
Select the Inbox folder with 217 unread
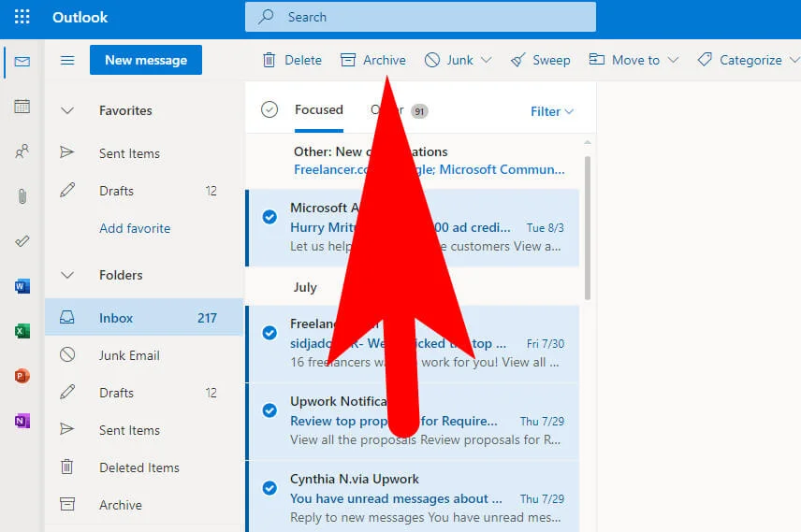coord(144,318)
